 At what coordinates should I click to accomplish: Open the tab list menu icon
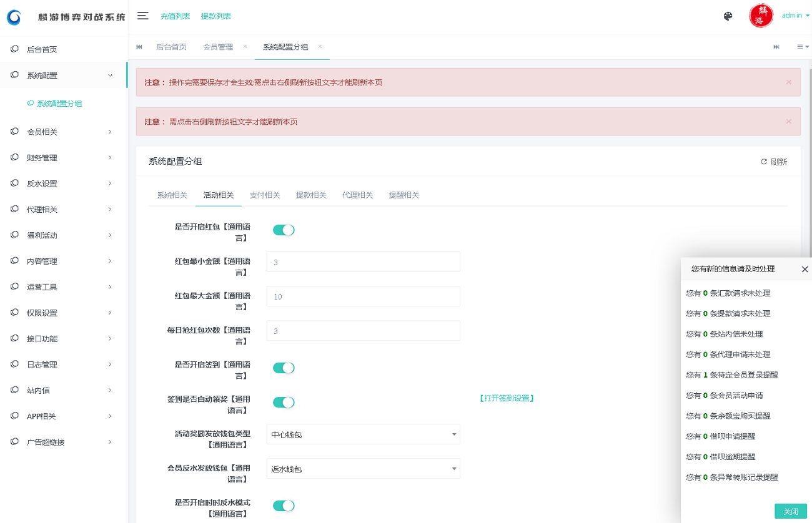tap(801, 46)
